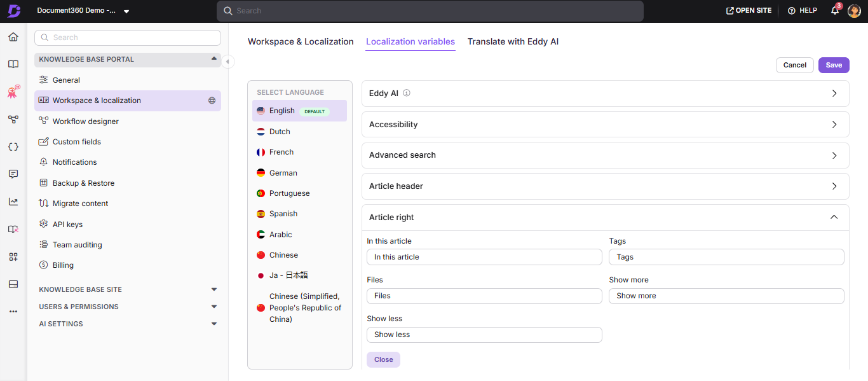The height and width of the screenshot is (381, 868).
Task: Select English default language
Action: (299, 111)
